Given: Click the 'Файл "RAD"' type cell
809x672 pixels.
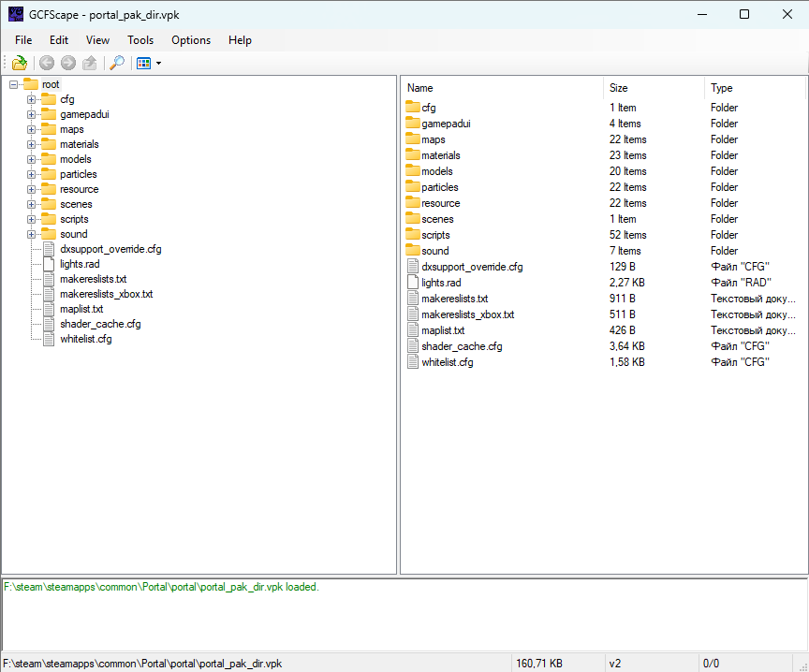Looking at the screenshot, I should (741, 283).
